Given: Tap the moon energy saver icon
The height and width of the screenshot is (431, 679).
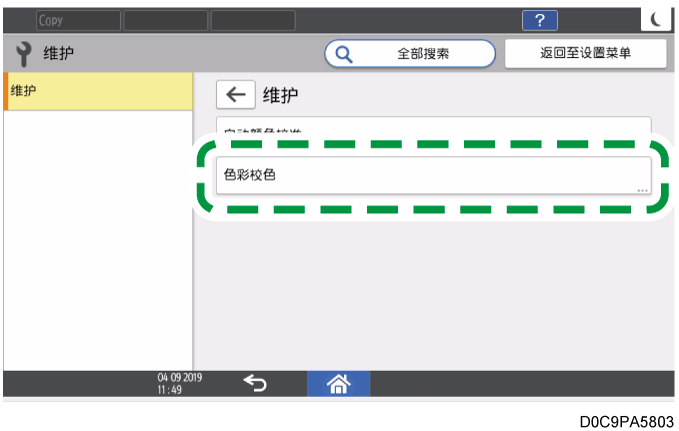Looking at the screenshot, I should (x=656, y=21).
